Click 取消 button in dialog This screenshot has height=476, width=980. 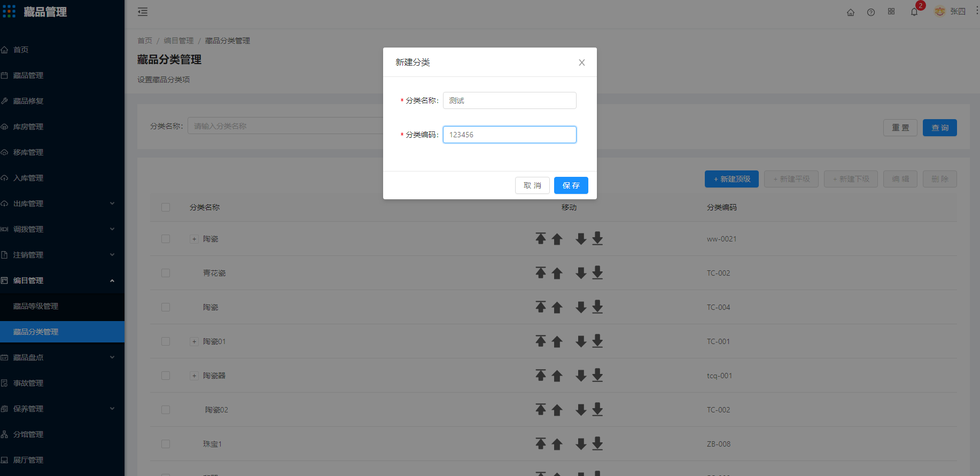(x=532, y=185)
